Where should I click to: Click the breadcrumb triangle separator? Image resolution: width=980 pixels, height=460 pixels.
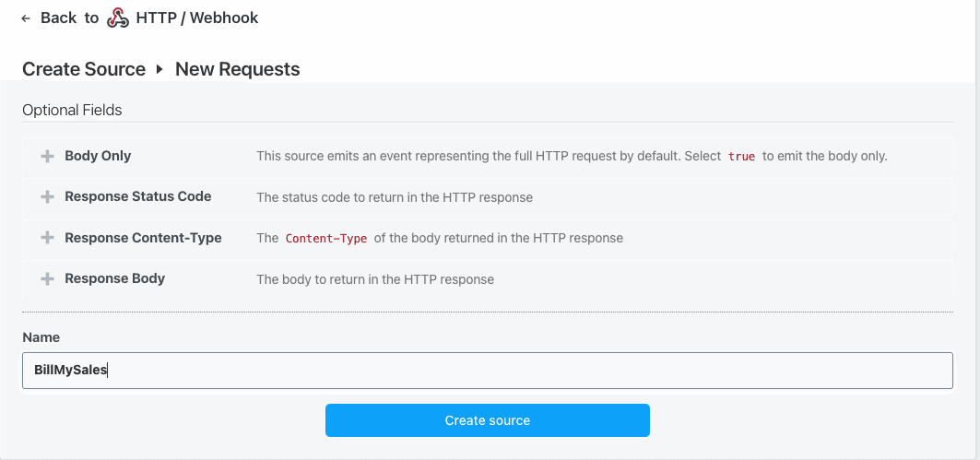coord(159,69)
